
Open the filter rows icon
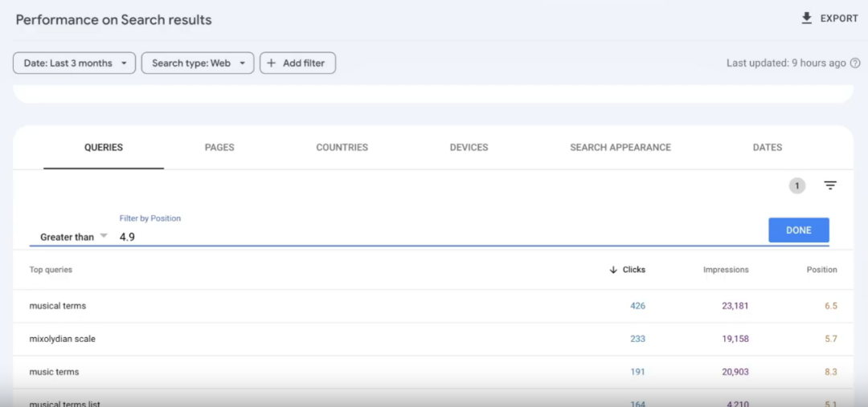[x=830, y=185]
